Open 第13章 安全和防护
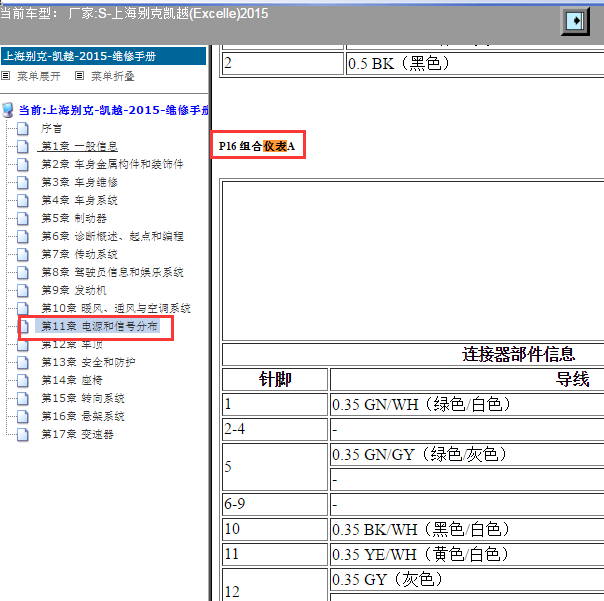 pyautogui.click(x=88, y=362)
